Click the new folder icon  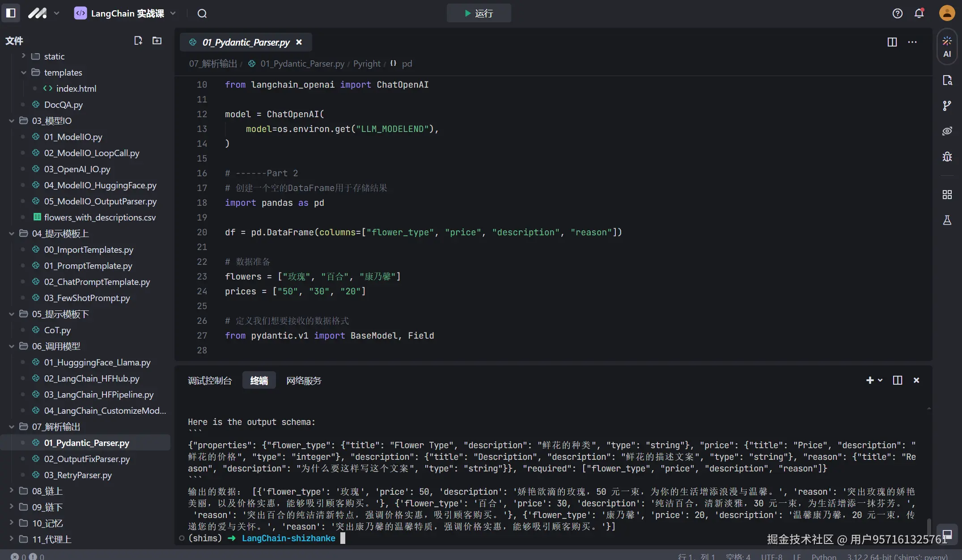coord(157,41)
